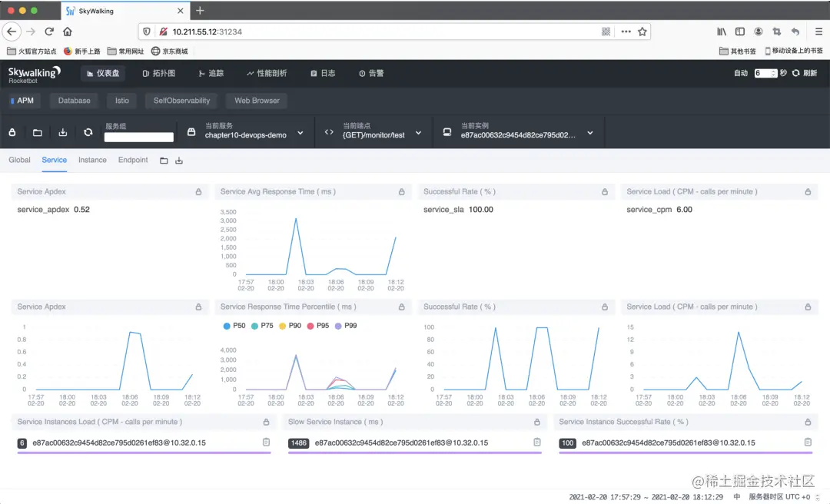Switch to Istio dashboard
Screen dimensions: 830x504
tap(121, 101)
